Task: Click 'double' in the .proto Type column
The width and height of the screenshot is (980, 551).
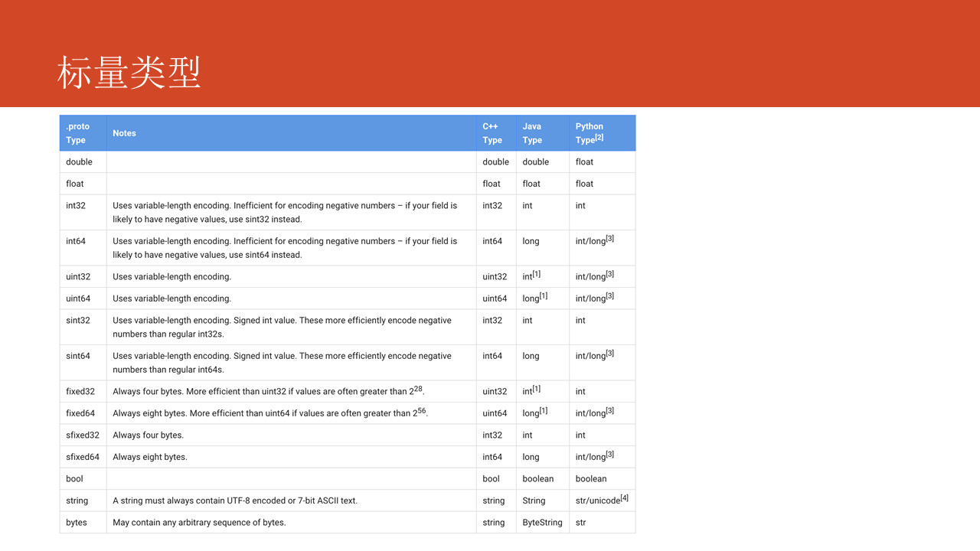Action: click(79, 161)
